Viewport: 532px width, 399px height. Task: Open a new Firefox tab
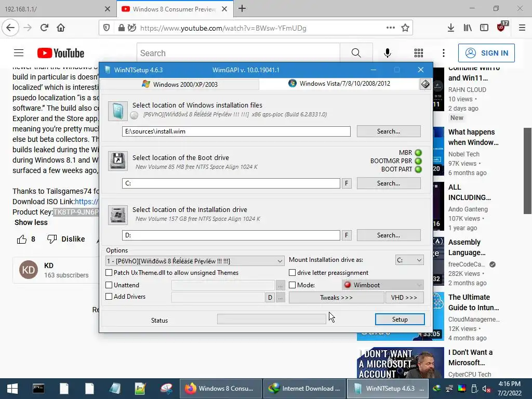point(242,8)
